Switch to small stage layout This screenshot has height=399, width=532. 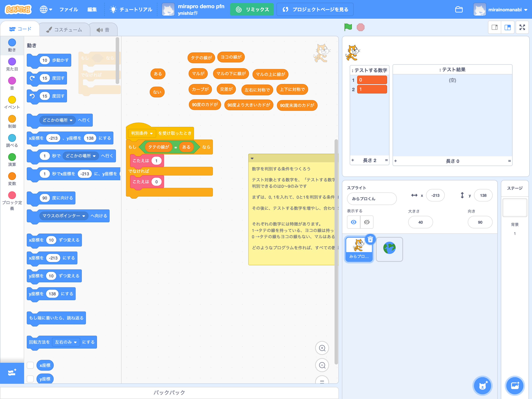(495, 27)
